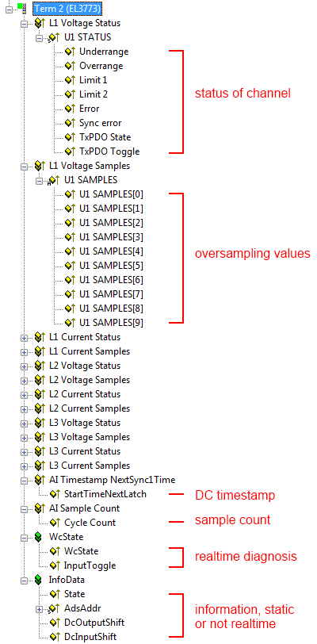Click the Sync error variable icon
This screenshot has height=644, width=317.
[x=70, y=123]
